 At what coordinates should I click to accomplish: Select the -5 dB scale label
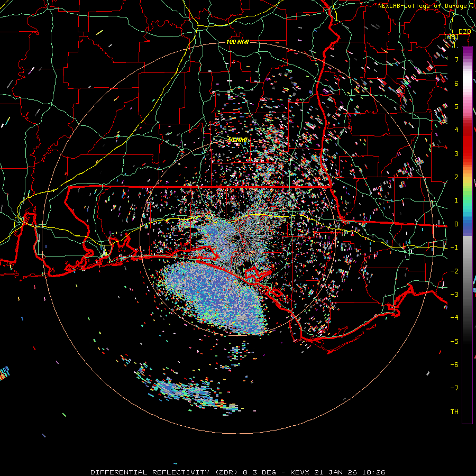[x=454, y=342]
